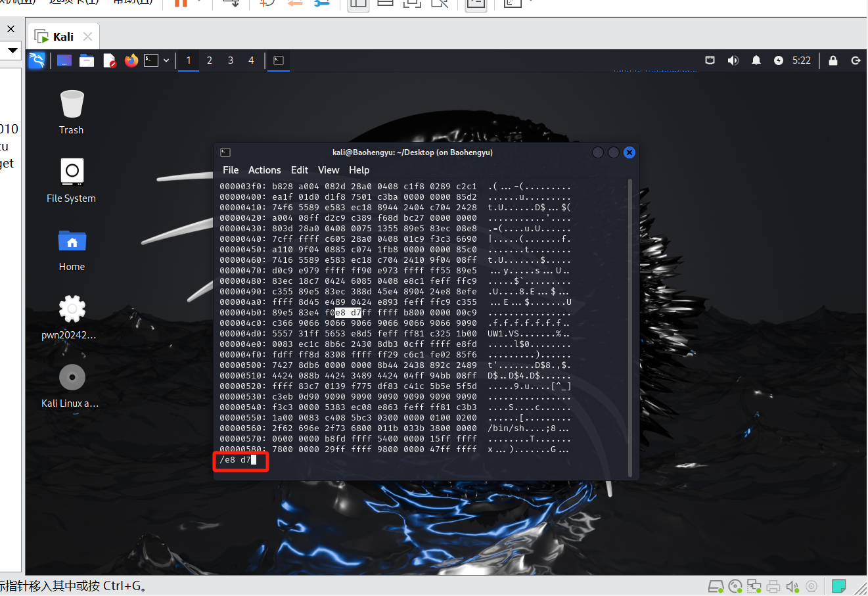Lock the screen with the padlock icon
This screenshot has width=868, height=596.
[x=833, y=60]
